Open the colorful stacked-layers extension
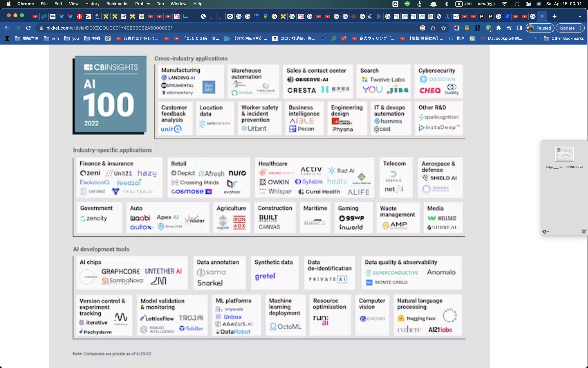 [467, 28]
